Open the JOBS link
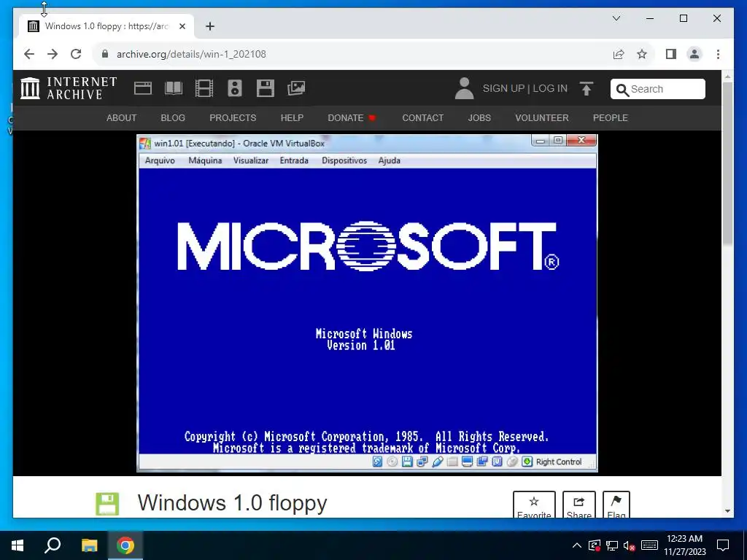Viewport: 747px width, 560px height. pyautogui.click(x=479, y=118)
